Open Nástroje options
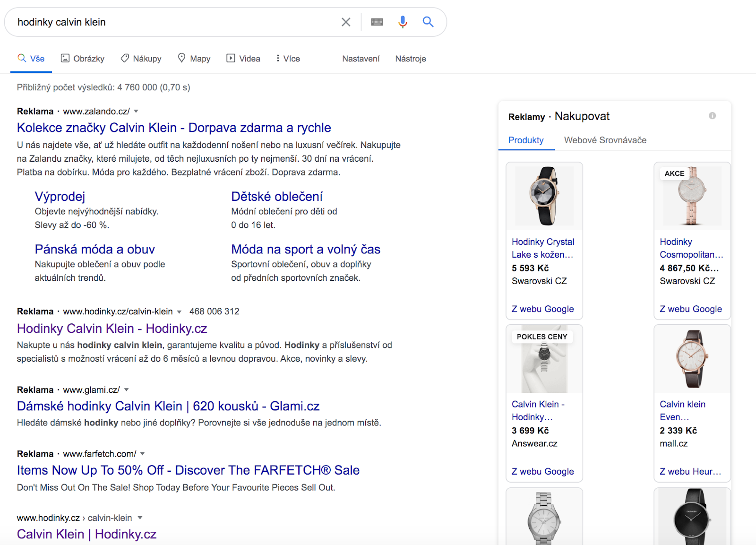The height and width of the screenshot is (545, 756). point(411,59)
